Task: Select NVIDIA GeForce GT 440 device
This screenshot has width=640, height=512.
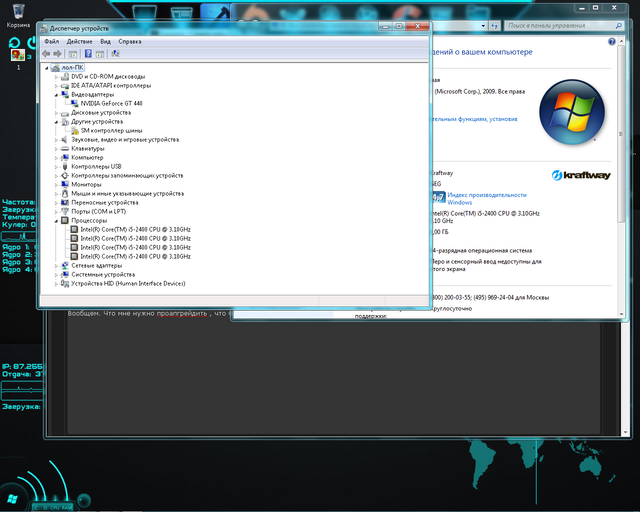Action: click(x=111, y=103)
